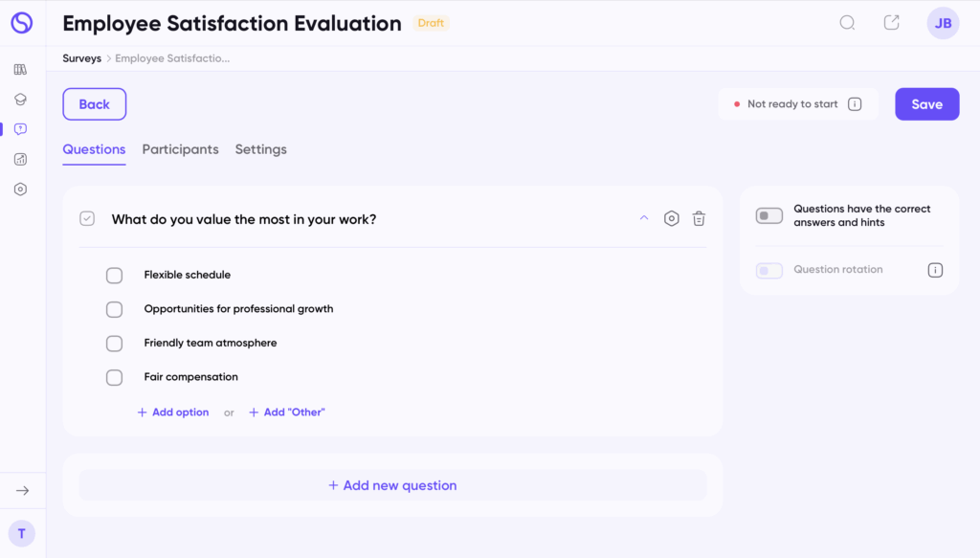Viewport: 980px width, 558px height.
Task: Click the search magnifier icon
Action: tap(847, 23)
